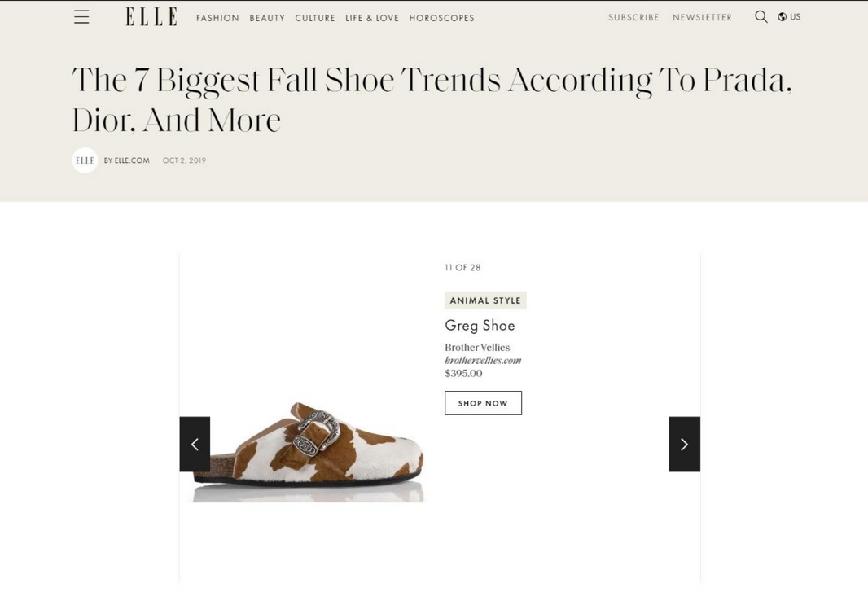Viewport: 868px width, 592px height.
Task: Select Life & Love navigation item
Action: (372, 18)
